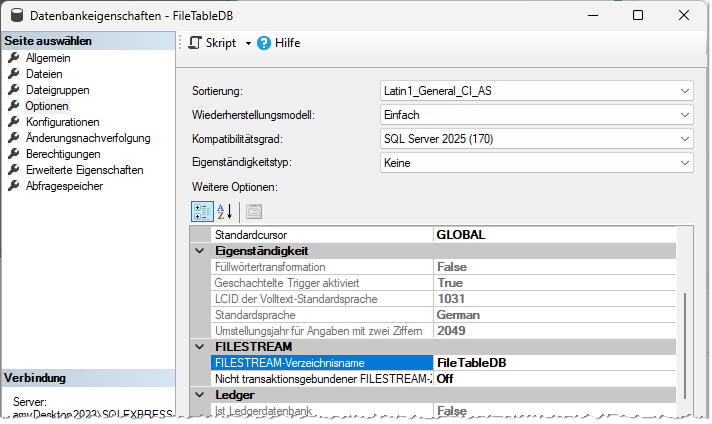Open the Skript dropdown arrow
This screenshot has width=712, height=424.
click(248, 44)
